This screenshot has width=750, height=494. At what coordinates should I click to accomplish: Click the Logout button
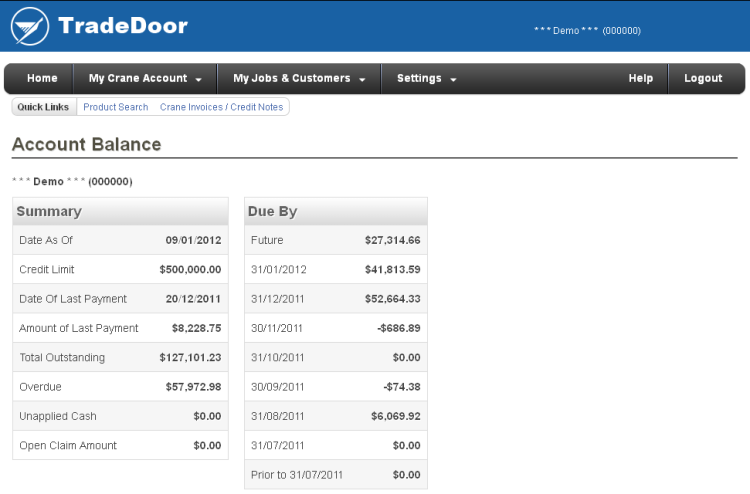pos(703,78)
